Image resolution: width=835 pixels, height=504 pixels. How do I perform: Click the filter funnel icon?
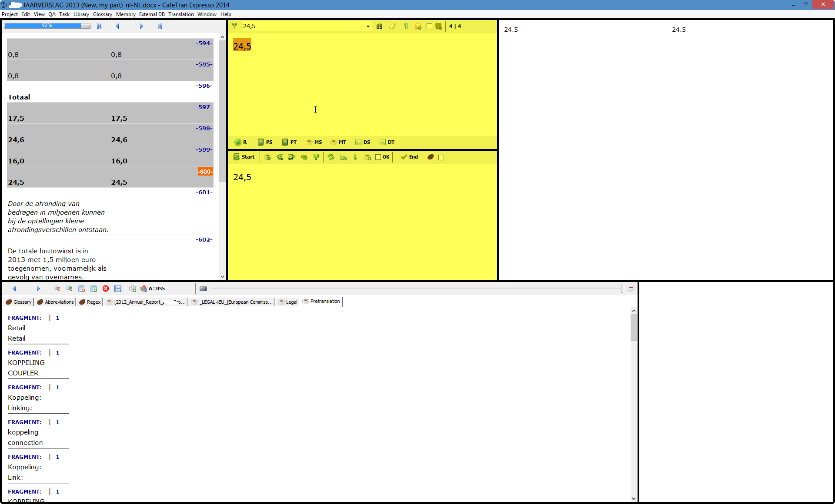(x=234, y=26)
